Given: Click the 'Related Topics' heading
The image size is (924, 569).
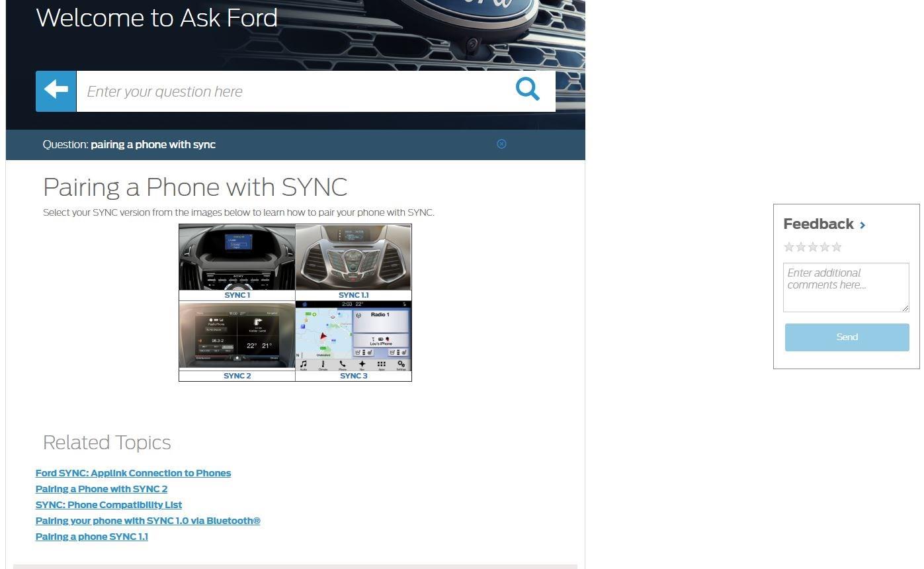Looking at the screenshot, I should click(107, 443).
